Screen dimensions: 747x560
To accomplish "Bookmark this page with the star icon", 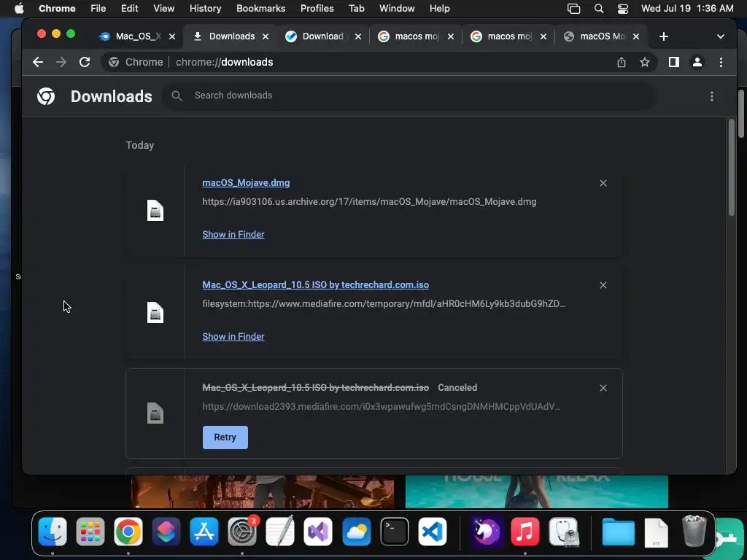I will (645, 62).
